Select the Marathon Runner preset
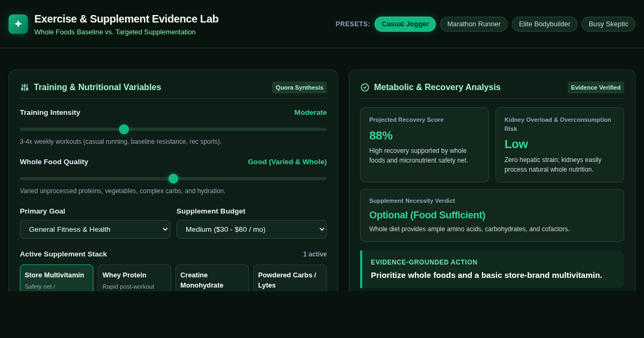The image size is (644, 338). (474, 24)
